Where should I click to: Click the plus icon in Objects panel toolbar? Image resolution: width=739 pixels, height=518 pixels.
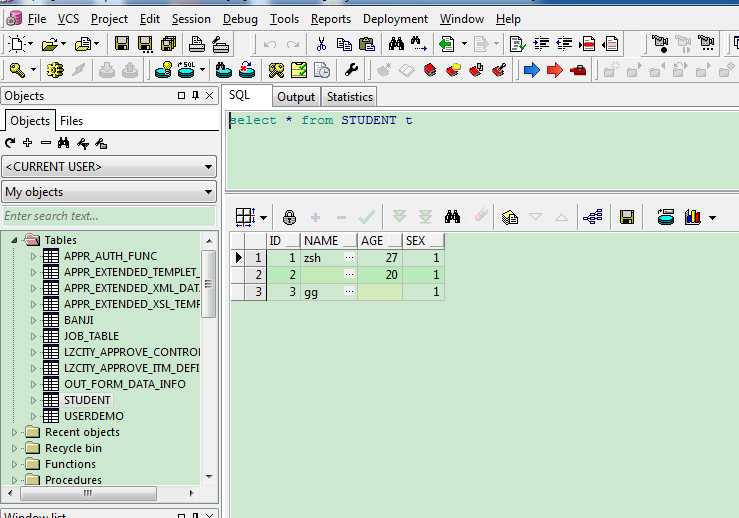point(28,143)
